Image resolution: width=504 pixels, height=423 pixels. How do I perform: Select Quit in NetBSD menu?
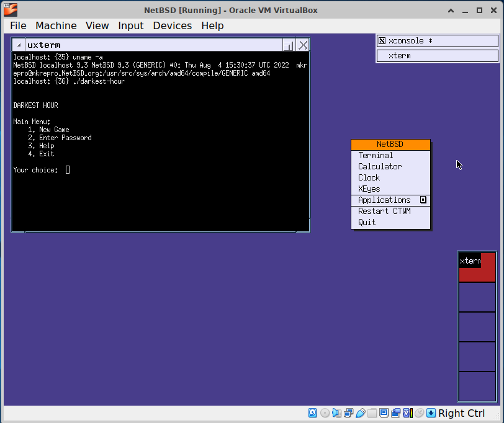(x=390, y=222)
